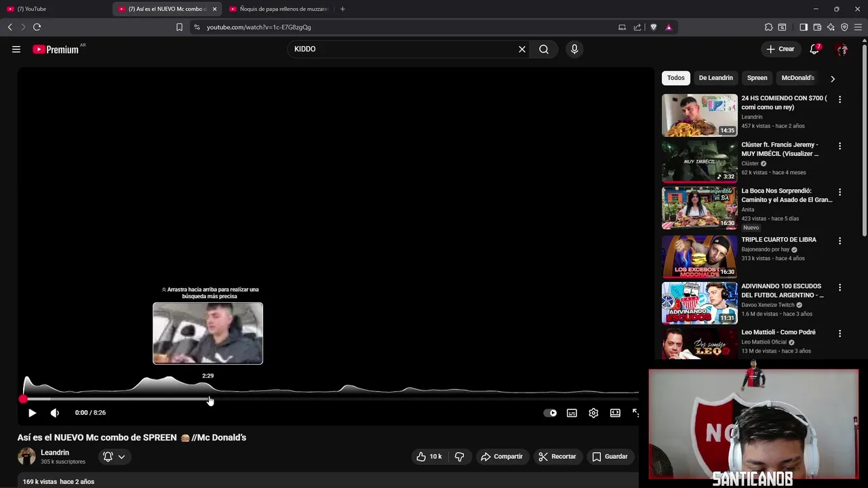
Task: Open Leandrin channel avatar
Action: [x=26, y=457]
